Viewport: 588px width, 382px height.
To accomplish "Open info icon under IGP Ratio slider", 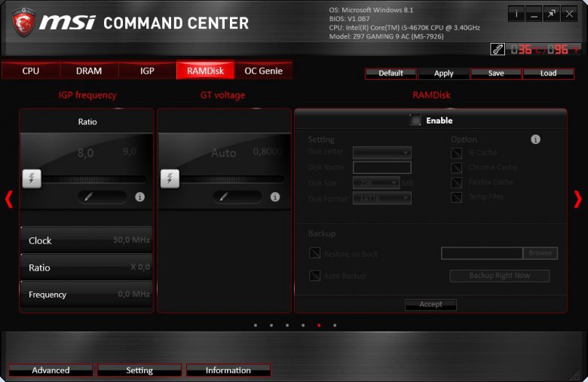I will pos(140,197).
